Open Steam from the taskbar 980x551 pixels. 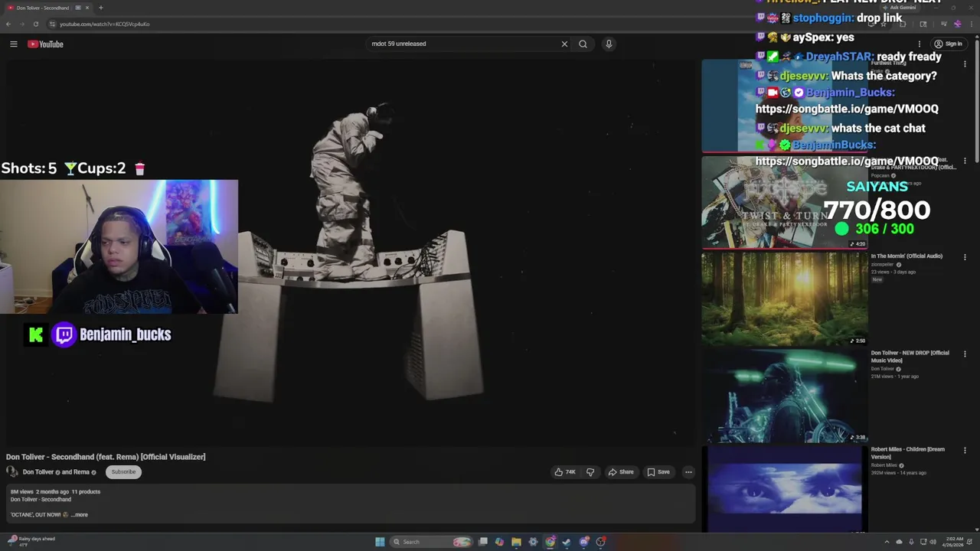[567, 542]
